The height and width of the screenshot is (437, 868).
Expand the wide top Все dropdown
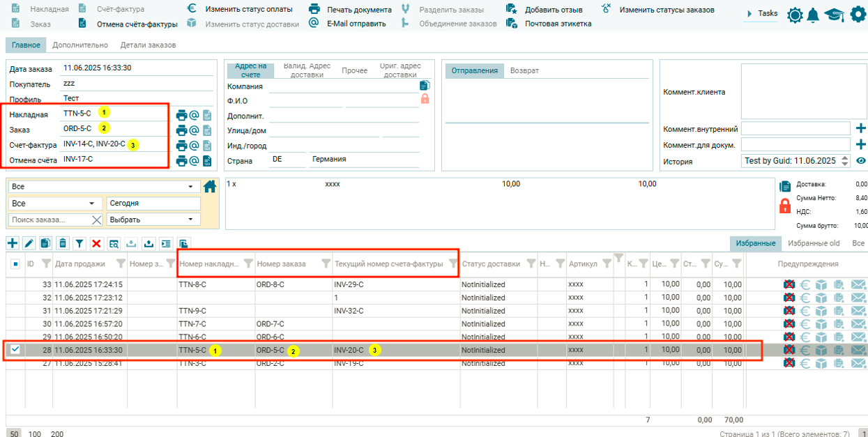102,187
